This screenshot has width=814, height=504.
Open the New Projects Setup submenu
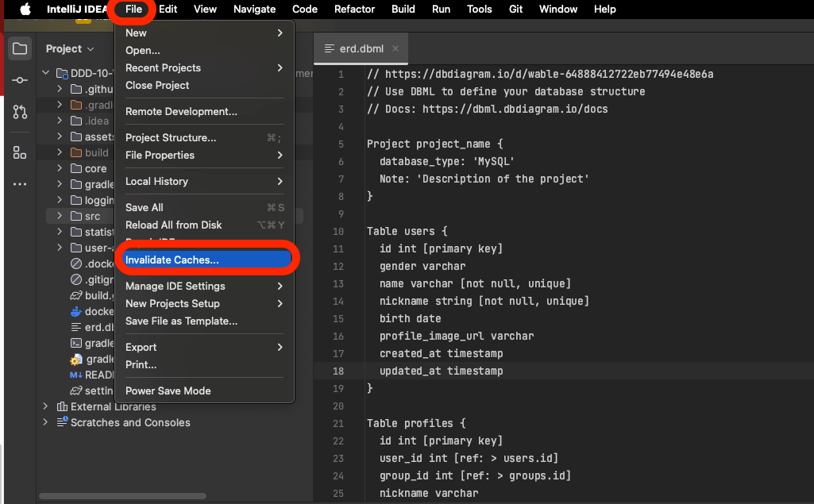(205, 304)
